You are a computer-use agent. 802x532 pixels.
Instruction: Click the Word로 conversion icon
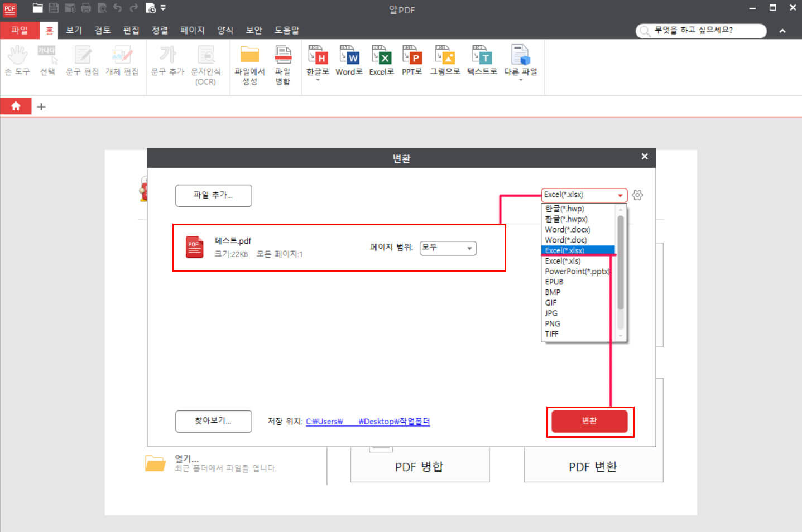click(x=349, y=60)
